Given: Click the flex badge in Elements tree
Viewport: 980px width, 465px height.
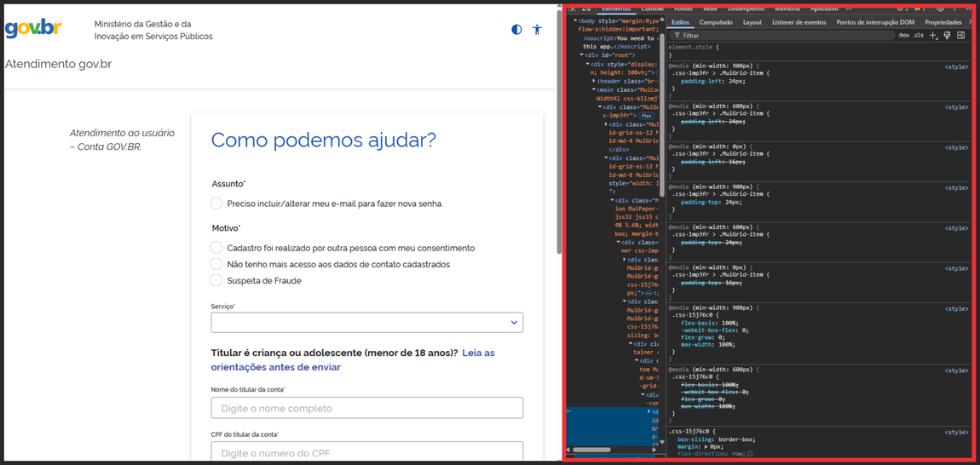Looking at the screenshot, I should pyautogui.click(x=646, y=116).
